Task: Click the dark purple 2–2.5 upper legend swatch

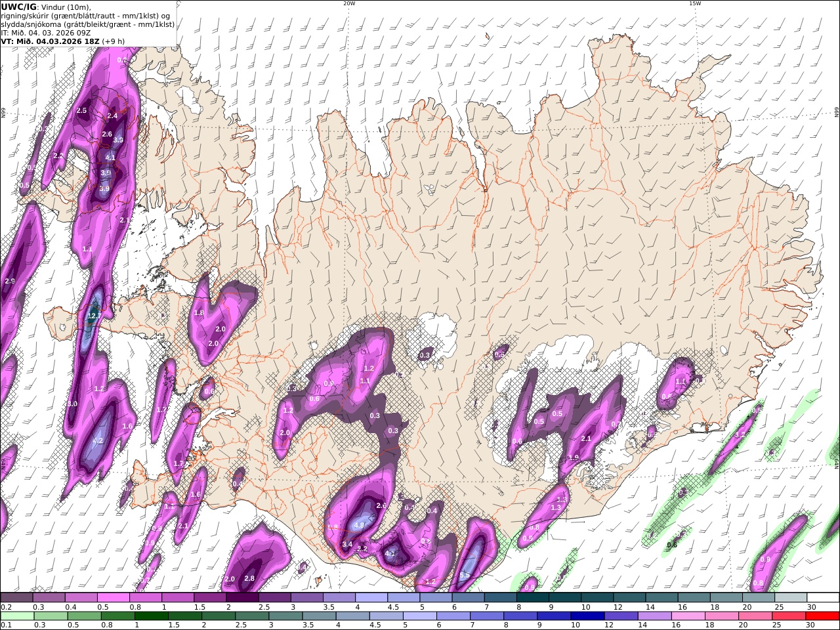Action: pyautogui.click(x=241, y=598)
